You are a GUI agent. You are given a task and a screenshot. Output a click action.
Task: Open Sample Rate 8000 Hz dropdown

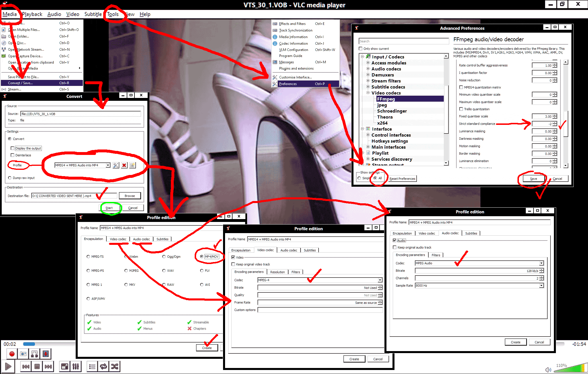point(541,286)
